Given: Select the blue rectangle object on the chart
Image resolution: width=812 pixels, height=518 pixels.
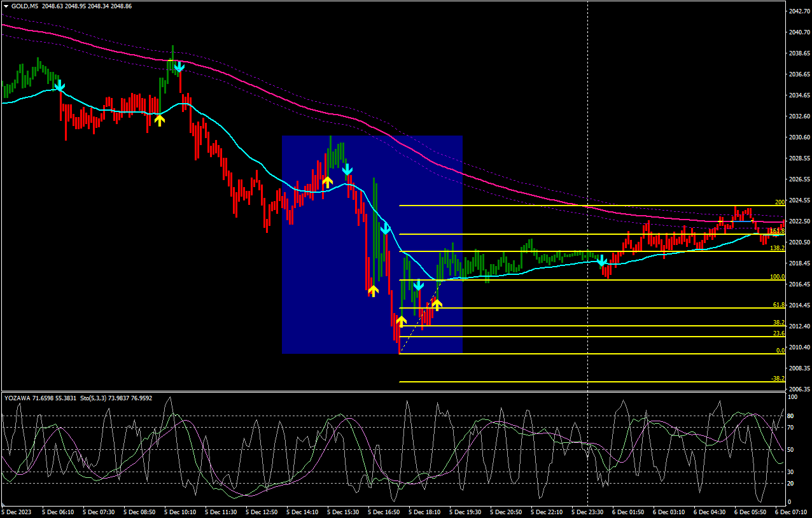Looking at the screenshot, I should pyautogui.click(x=372, y=244).
